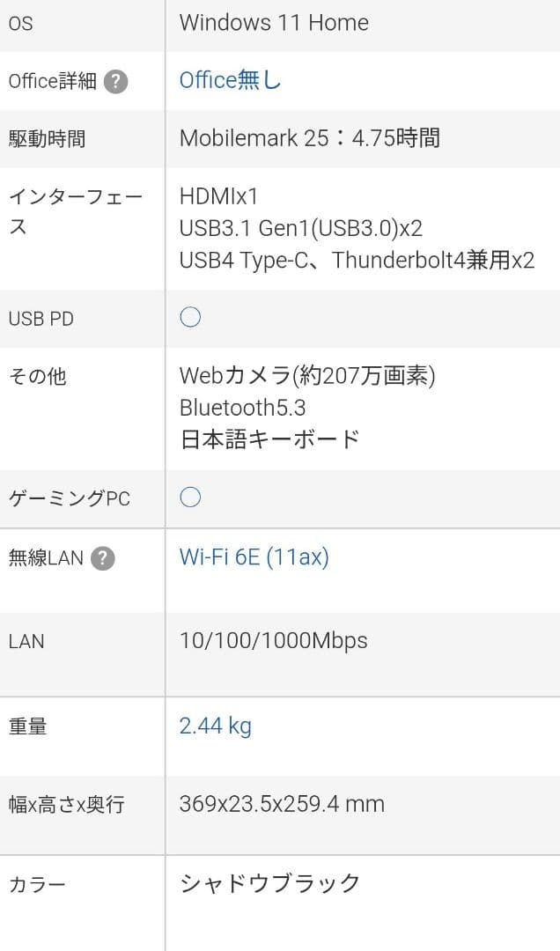Click the USB PD circle mark
Image resolution: width=560 pixels, height=951 pixels.
191,317
